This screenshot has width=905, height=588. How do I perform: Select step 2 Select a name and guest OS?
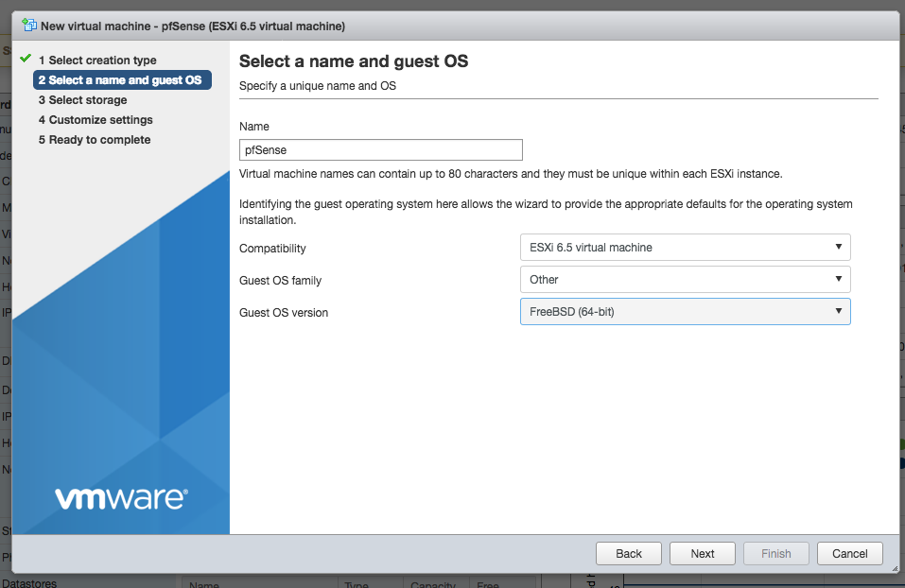(121, 80)
